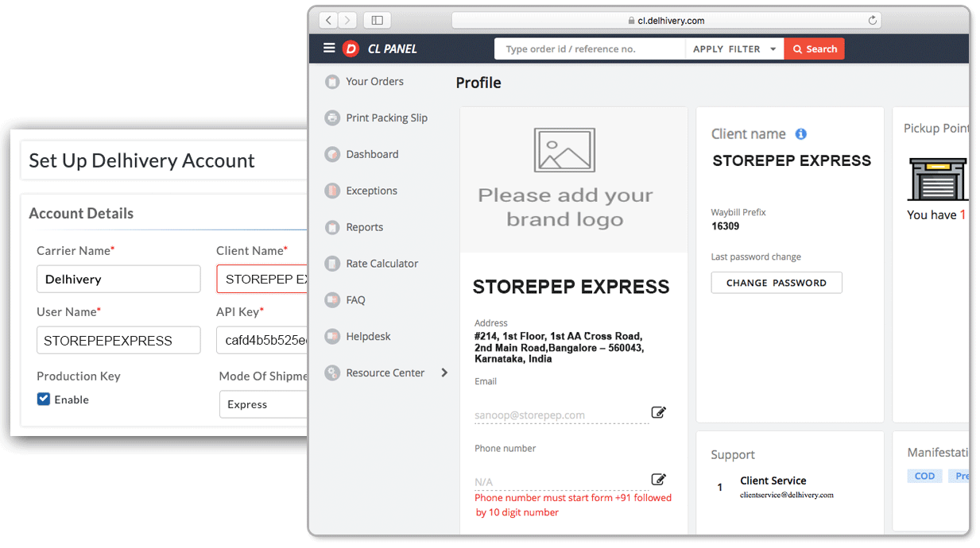The height and width of the screenshot is (548, 980).
Task: Edit the email with pencil icon
Action: pos(658,412)
